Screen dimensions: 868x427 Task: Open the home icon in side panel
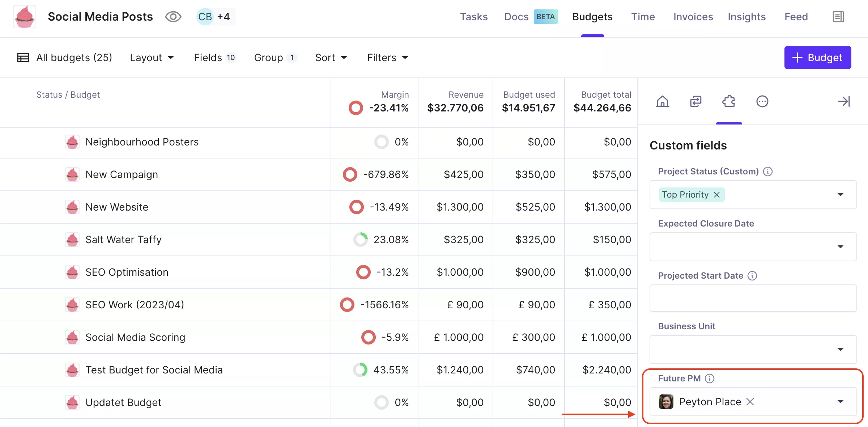tap(663, 101)
